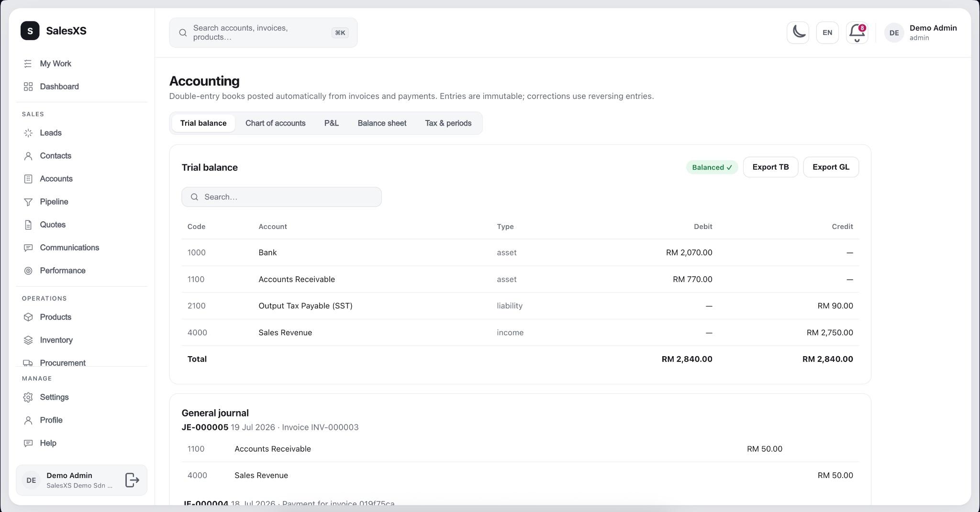Open Demo Admin user menu
This screenshot has width=980, height=512.
pos(921,33)
